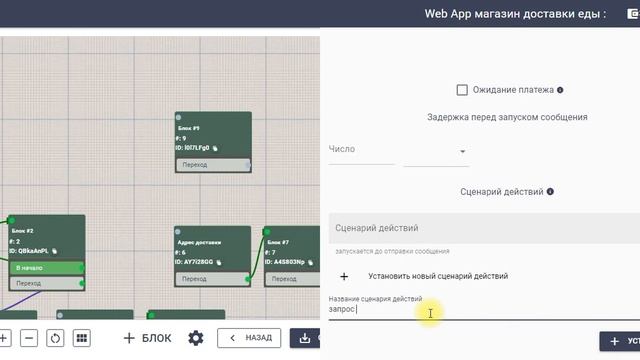Add a new block with БЛОК button
Screen dimensions: 640x360
(x=147, y=338)
